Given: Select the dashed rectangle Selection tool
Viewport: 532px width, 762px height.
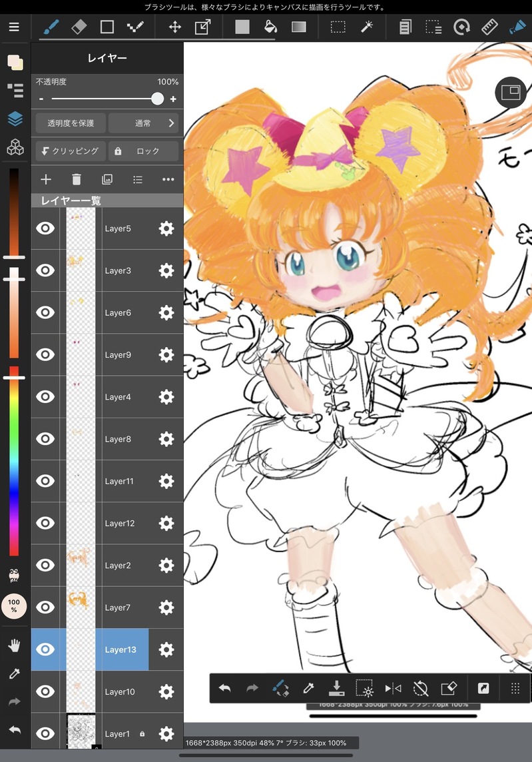Looking at the screenshot, I should [338, 27].
